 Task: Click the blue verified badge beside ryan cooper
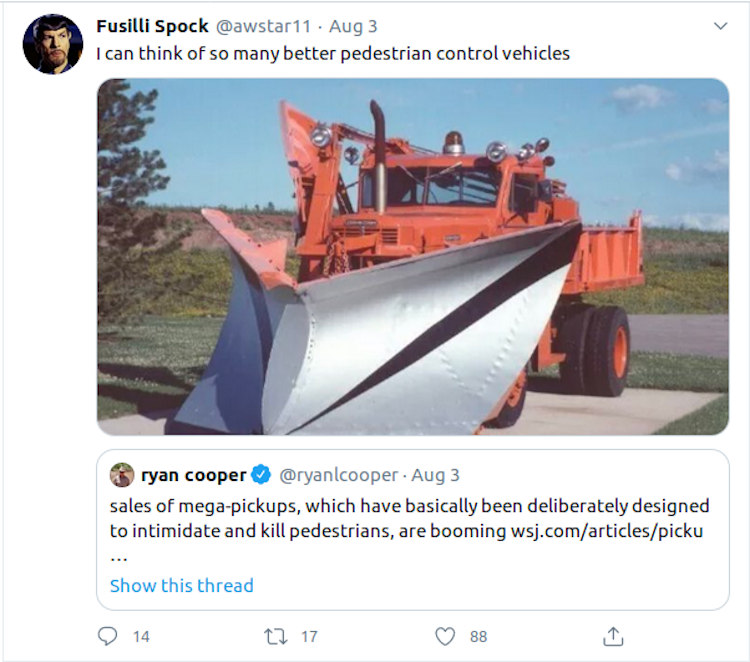pyautogui.click(x=259, y=475)
